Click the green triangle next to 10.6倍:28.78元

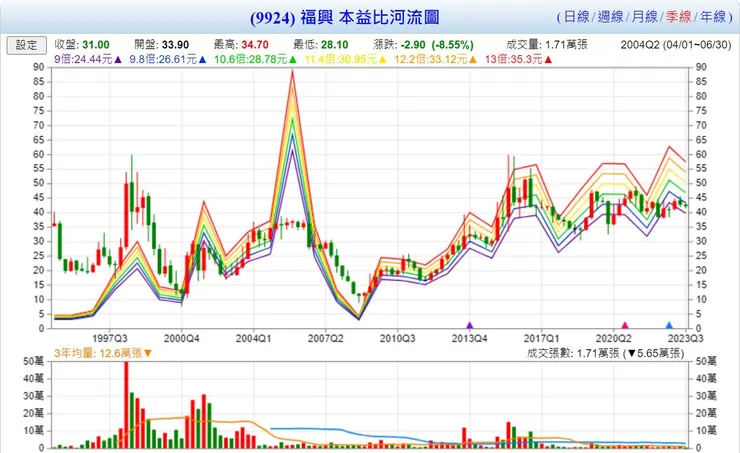click(x=293, y=60)
